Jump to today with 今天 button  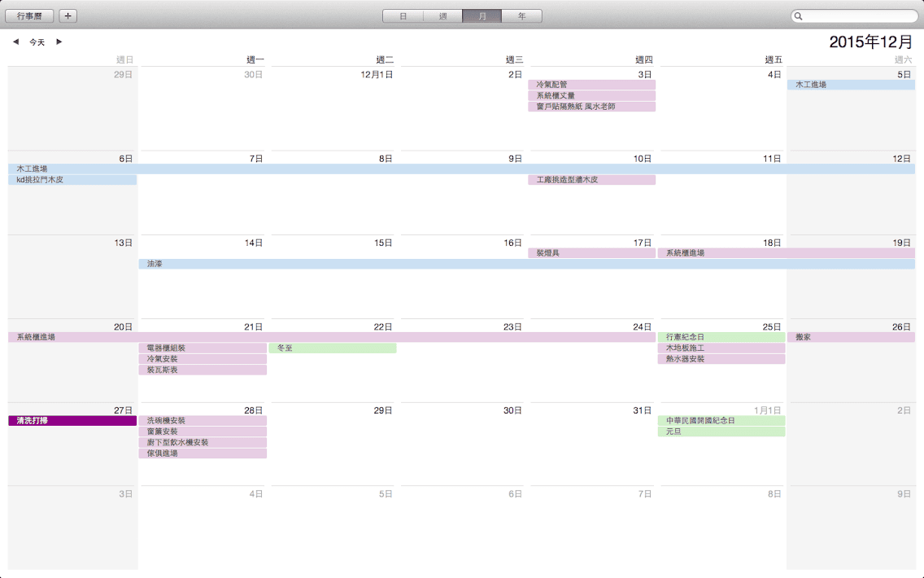point(37,42)
